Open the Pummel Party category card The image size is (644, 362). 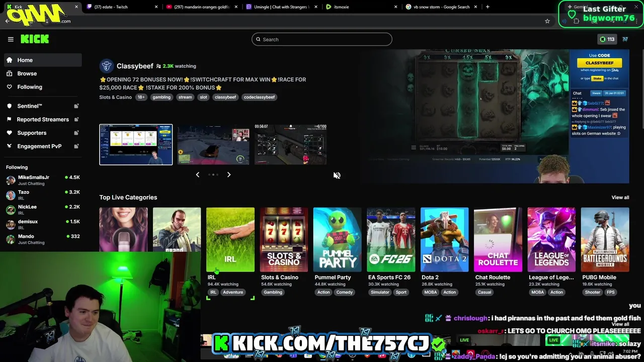pos(338,239)
